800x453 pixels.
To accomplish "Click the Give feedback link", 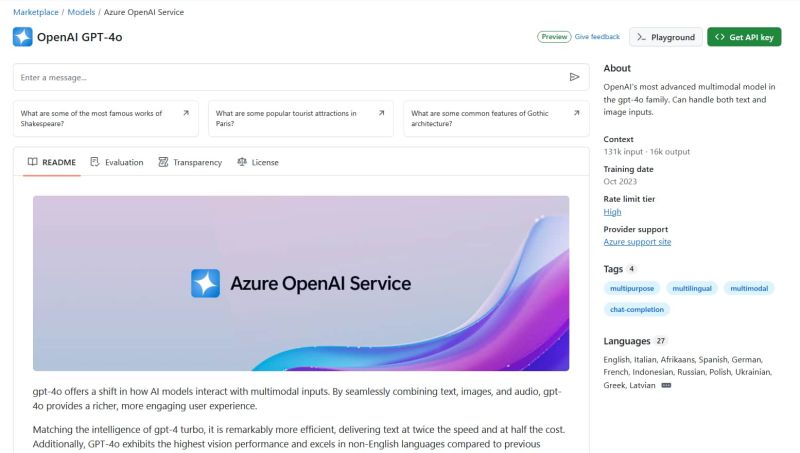I will coord(597,37).
